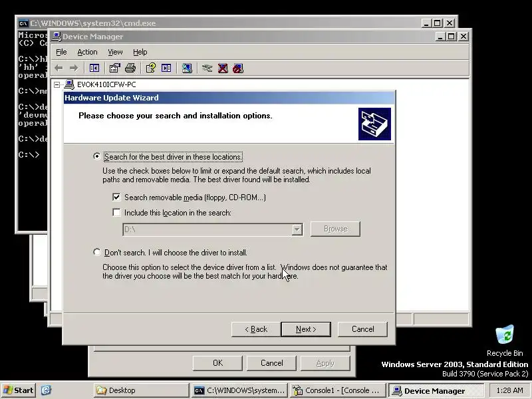Viewport: 532px width, 399px height.
Task: Toggle the Show/Hide Action Pane toolbar icon
Action: pos(166,68)
